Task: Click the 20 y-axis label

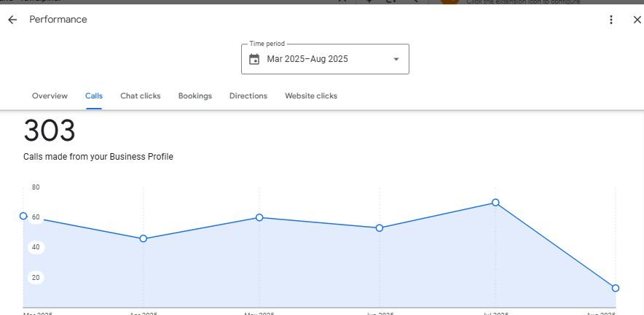Action: click(36, 278)
